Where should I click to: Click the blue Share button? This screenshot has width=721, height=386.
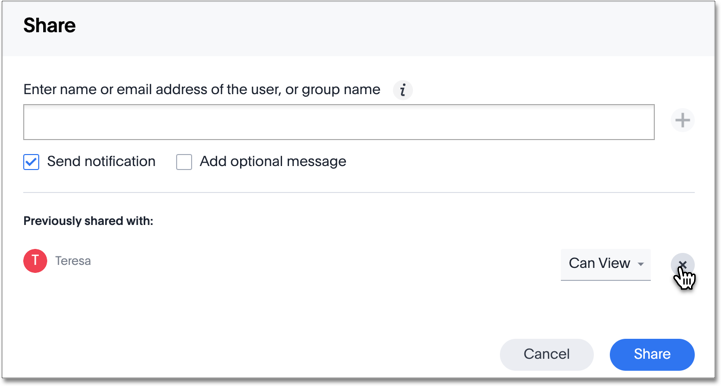(652, 354)
